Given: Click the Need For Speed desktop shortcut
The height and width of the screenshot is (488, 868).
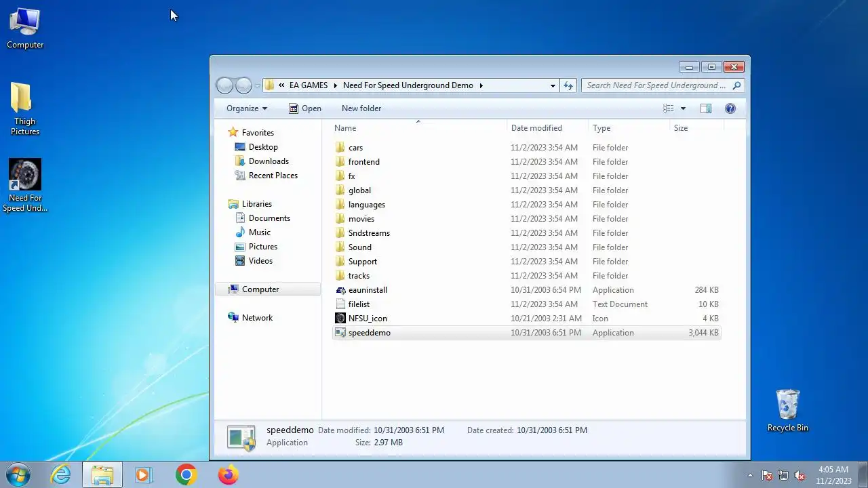Looking at the screenshot, I should [25, 186].
